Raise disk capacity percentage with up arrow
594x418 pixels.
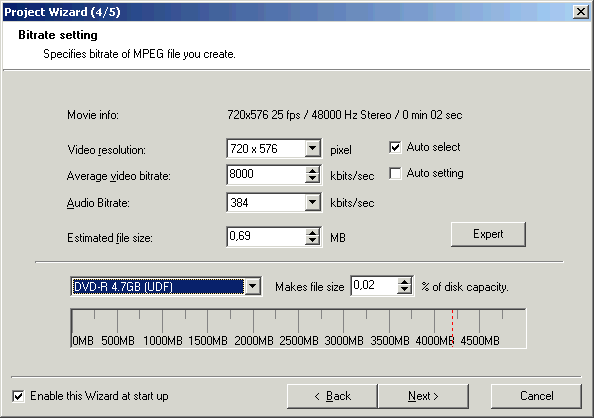click(x=405, y=282)
